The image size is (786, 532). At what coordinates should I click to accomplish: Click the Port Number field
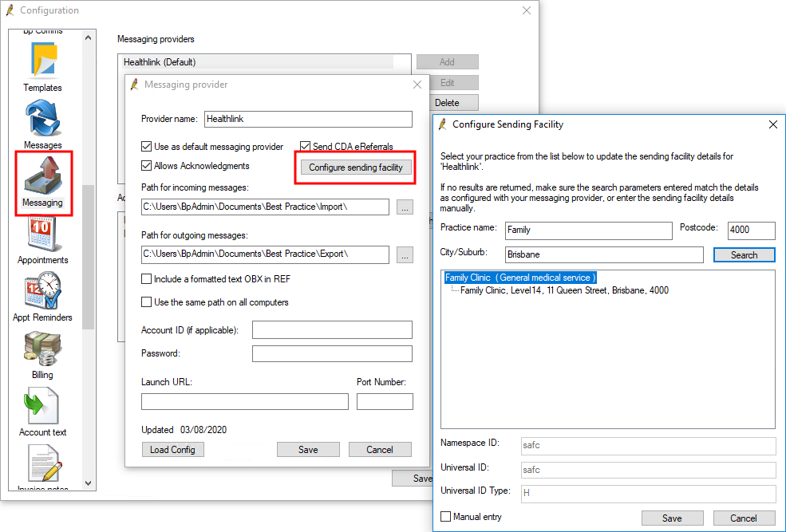pos(385,401)
